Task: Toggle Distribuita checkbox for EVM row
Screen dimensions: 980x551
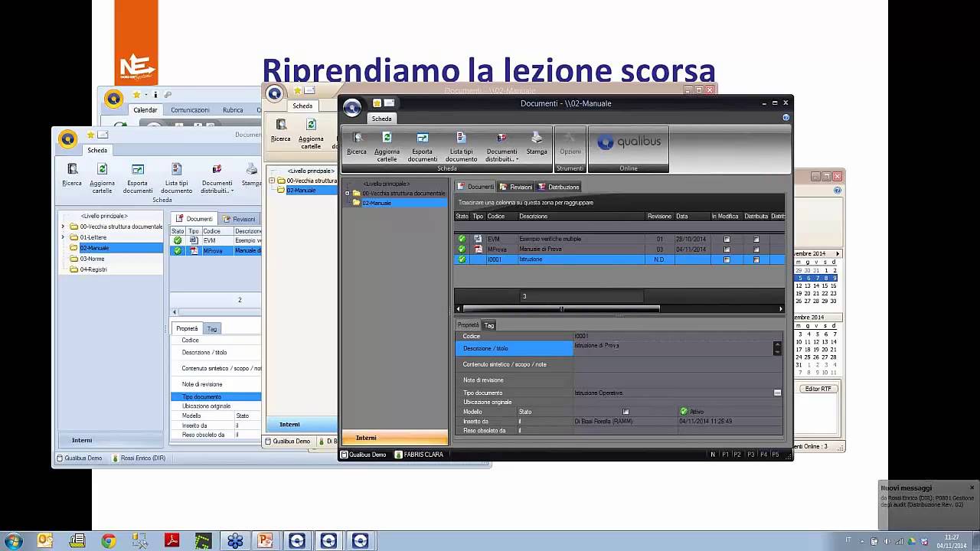Action: (756, 239)
